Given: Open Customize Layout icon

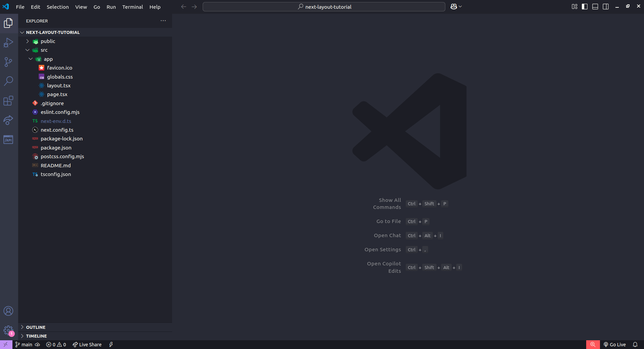Looking at the screenshot, I should [574, 7].
